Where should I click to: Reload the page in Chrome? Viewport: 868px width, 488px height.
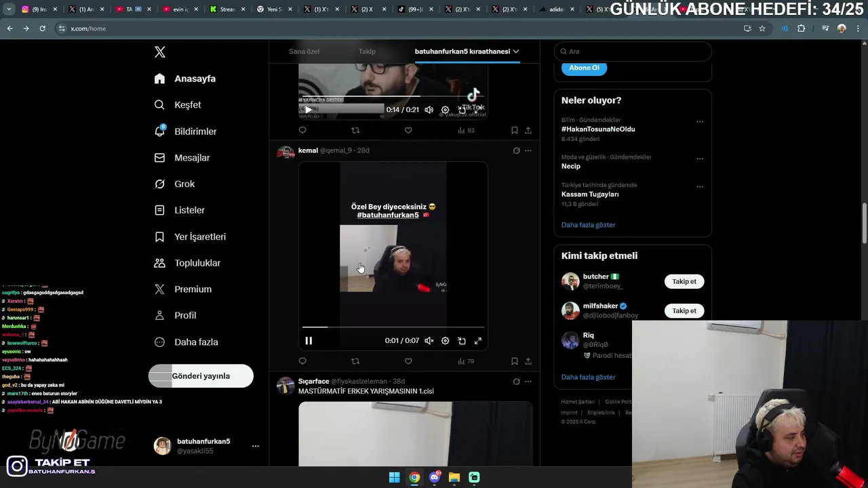42,28
